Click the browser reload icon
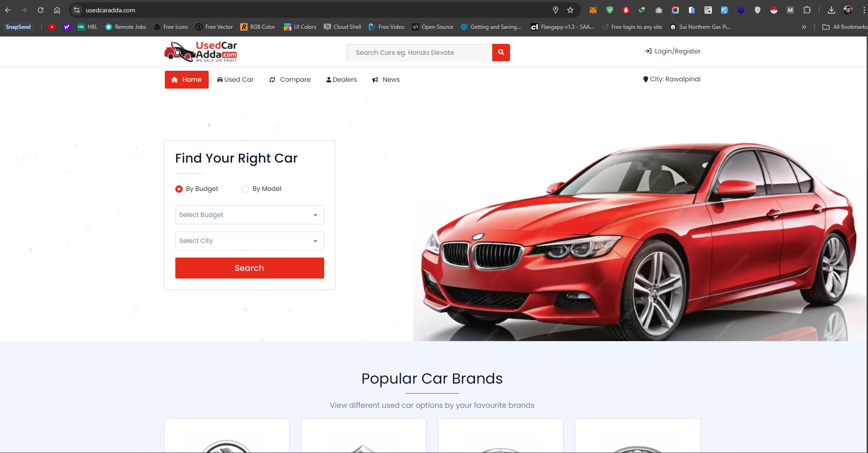Image resolution: width=868 pixels, height=453 pixels. [41, 10]
